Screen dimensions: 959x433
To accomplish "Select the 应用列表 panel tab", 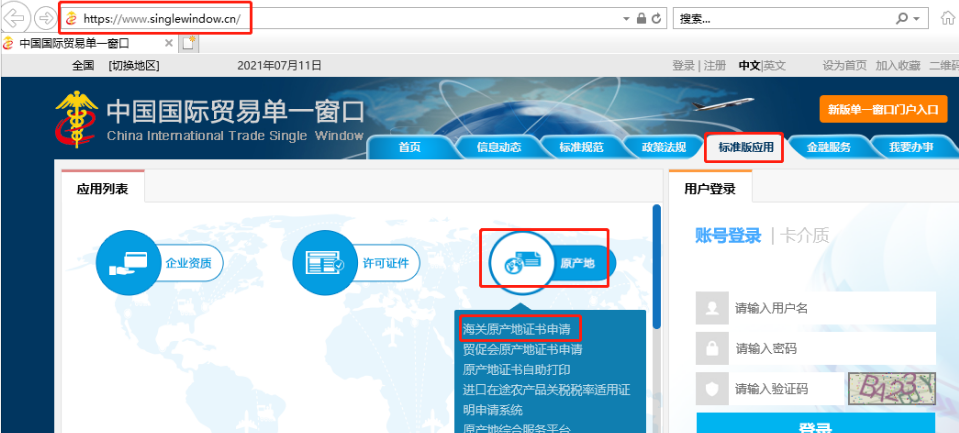I will 103,188.
